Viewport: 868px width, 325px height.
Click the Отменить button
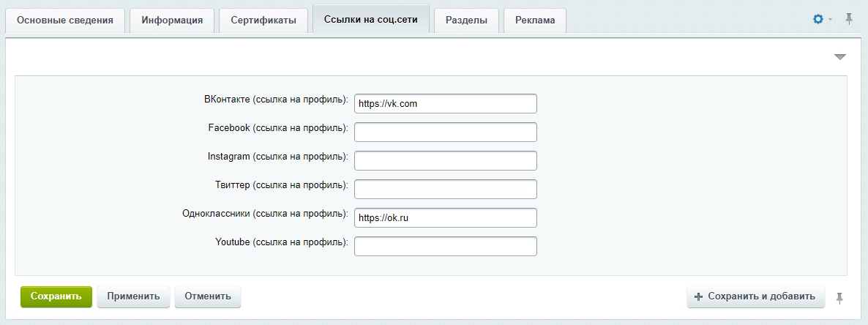tap(208, 296)
